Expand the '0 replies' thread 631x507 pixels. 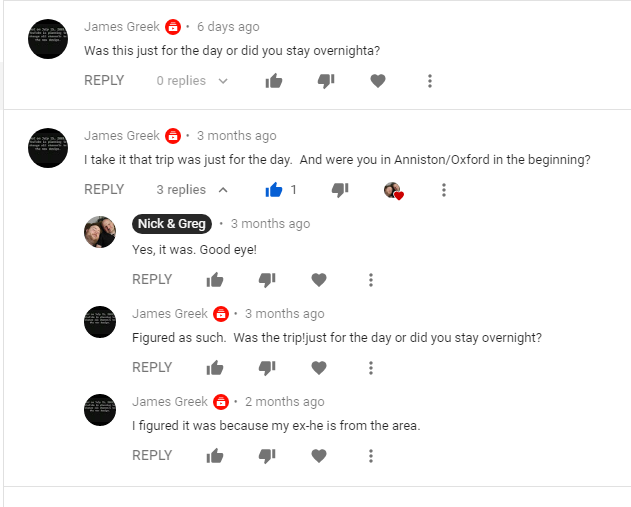[192, 81]
